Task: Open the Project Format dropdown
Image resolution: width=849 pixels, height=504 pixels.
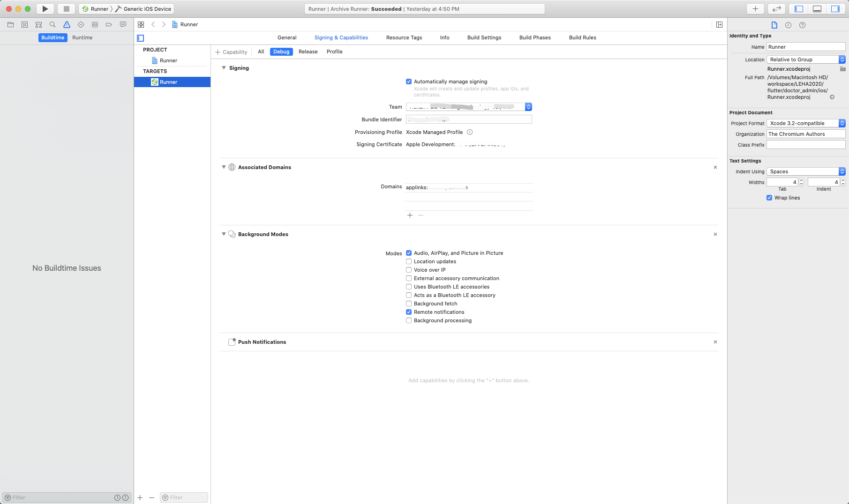Action: (806, 123)
